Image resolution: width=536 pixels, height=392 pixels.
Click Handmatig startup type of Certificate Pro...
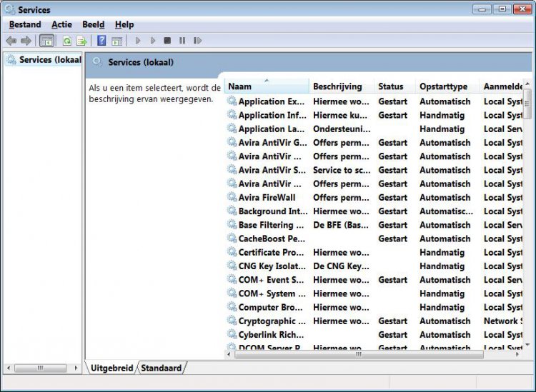point(442,252)
